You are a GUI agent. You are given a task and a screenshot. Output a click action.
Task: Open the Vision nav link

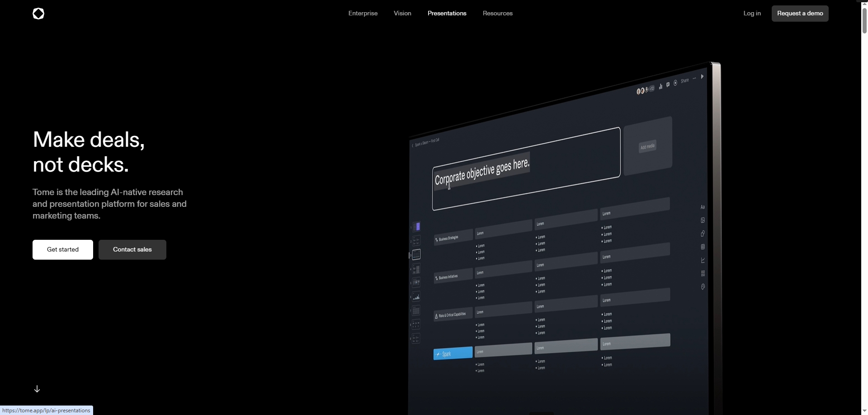point(402,14)
